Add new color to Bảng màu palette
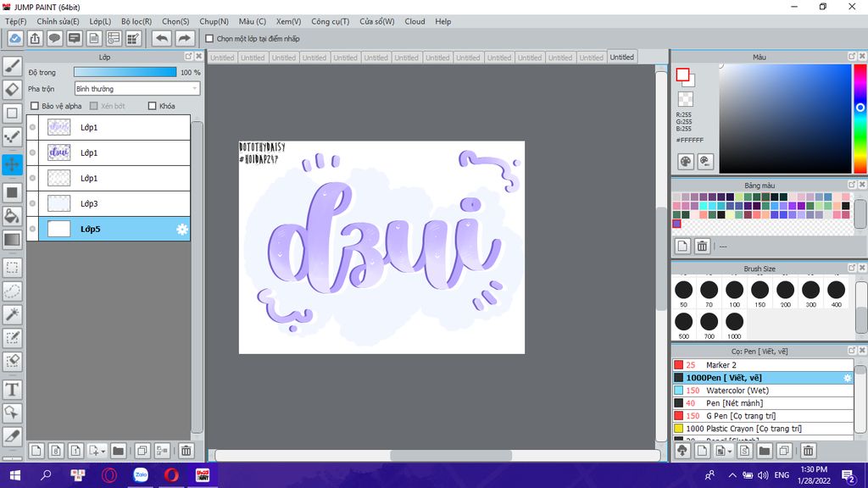Image resolution: width=868 pixels, height=488 pixels. 682,247
